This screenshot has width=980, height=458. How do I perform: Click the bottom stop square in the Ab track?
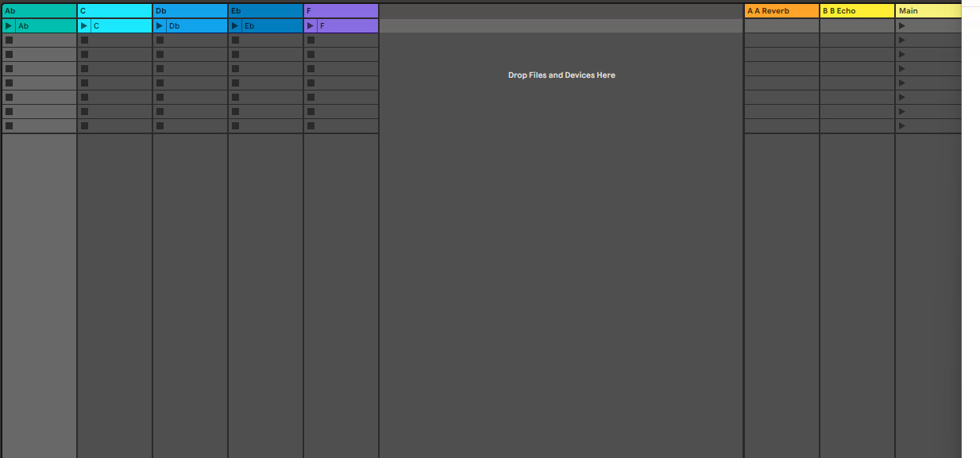pyautogui.click(x=9, y=126)
